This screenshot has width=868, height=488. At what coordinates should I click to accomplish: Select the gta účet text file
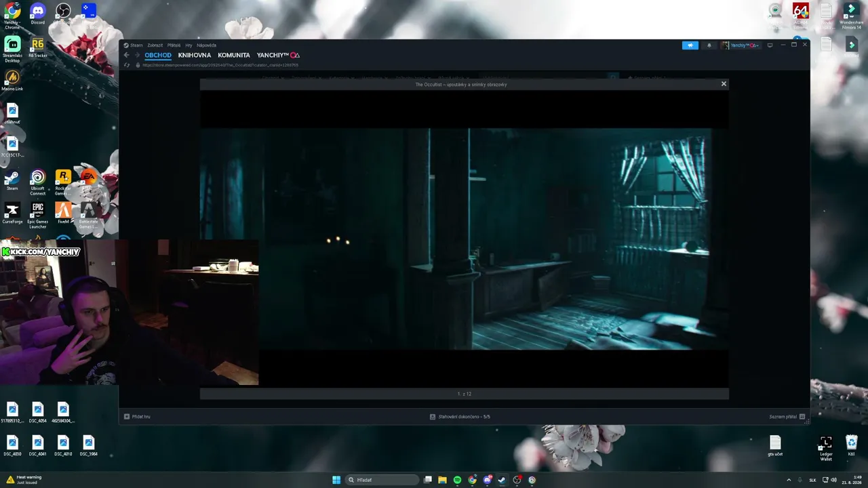click(x=775, y=446)
